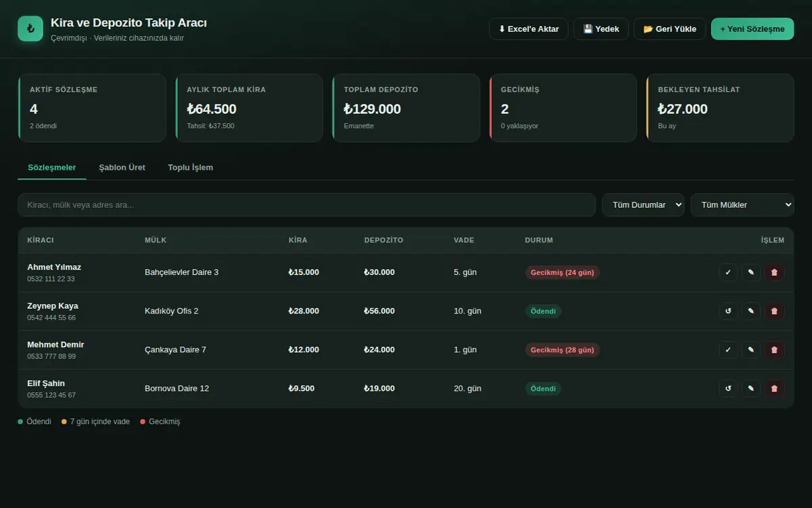
Task: Click the lira logo icon in the header
Action: pyautogui.click(x=30, y=28)
